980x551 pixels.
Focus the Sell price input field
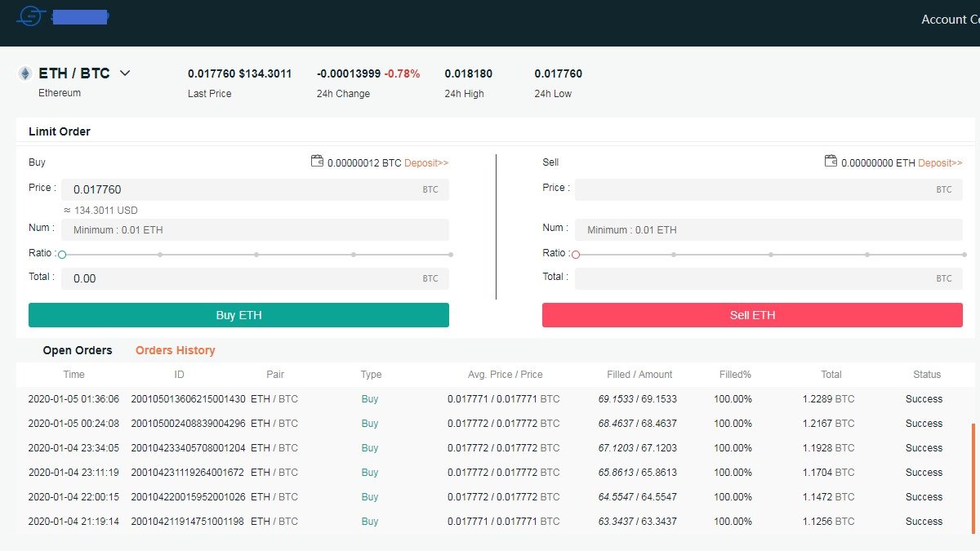[x=755, y=189]
